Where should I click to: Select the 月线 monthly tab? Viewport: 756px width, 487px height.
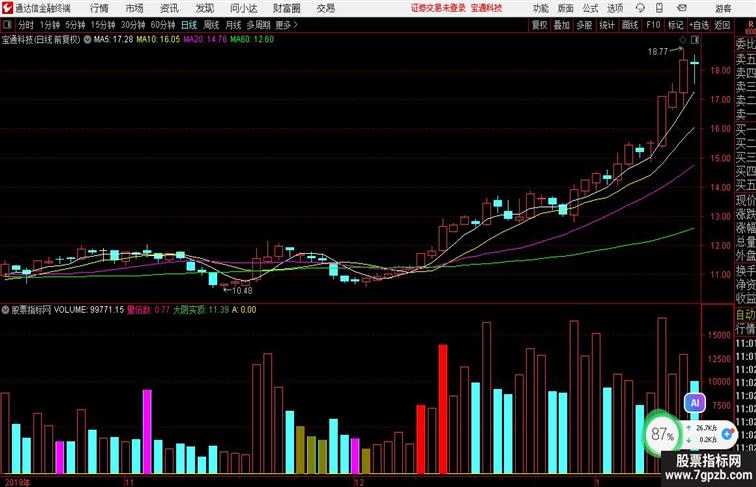pos(233,25)
